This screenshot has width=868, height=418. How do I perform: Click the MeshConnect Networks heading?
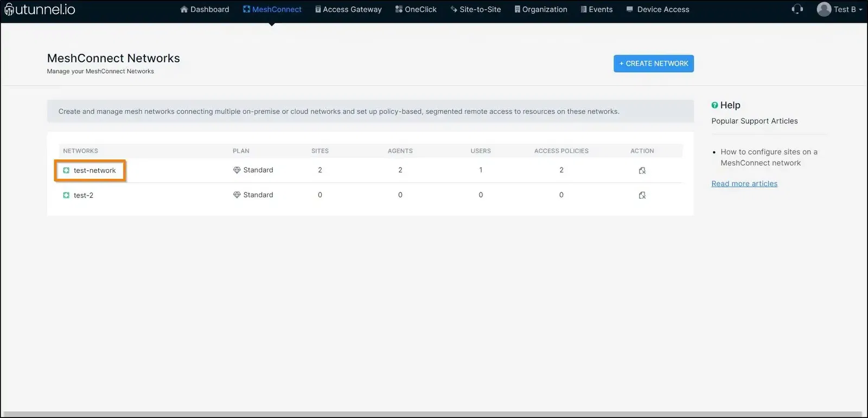113,58
